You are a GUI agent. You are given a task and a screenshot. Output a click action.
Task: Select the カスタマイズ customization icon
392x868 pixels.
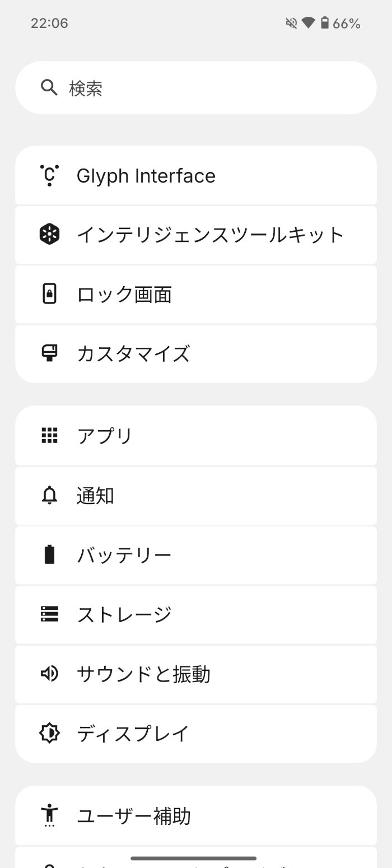(49, 353)
